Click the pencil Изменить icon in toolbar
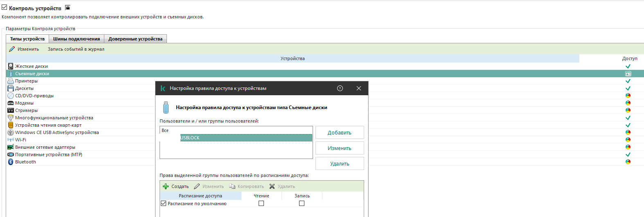Screen dimensions: 644x217 pos(12,49)
